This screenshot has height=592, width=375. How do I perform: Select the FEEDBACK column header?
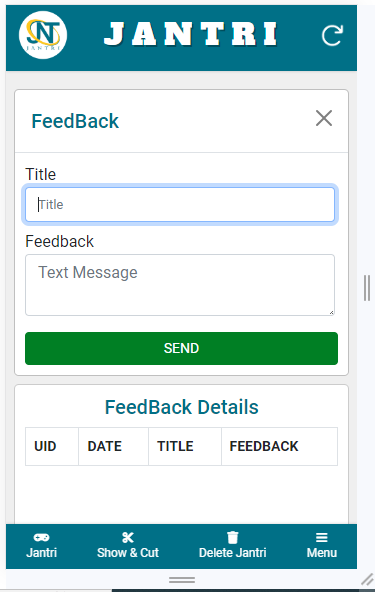point(264,446)
